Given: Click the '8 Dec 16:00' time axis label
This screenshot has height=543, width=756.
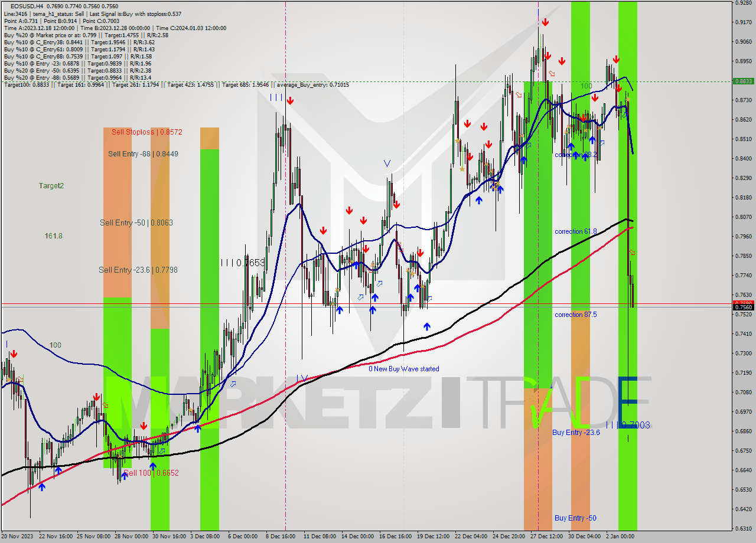Looking at the screenshot, I should click(281, 537).
